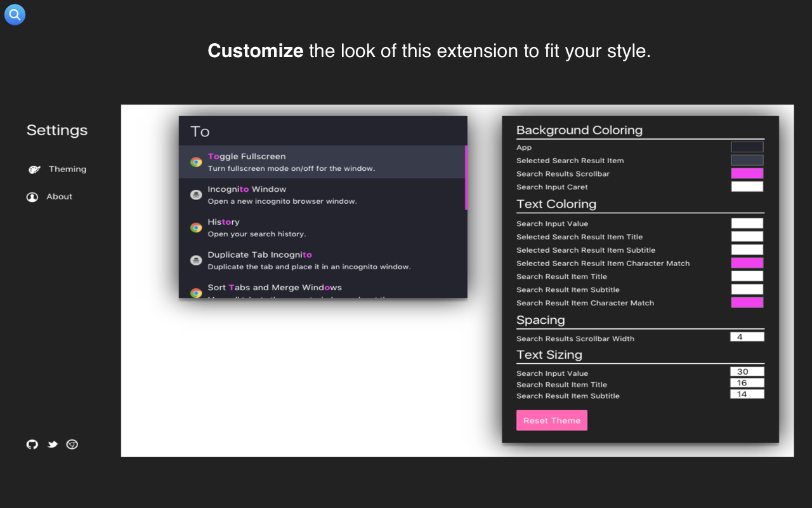Click the 'Open your search history.' subtitle
The width and height of the screenshot is (812, 508).
(x=257, y=234)
